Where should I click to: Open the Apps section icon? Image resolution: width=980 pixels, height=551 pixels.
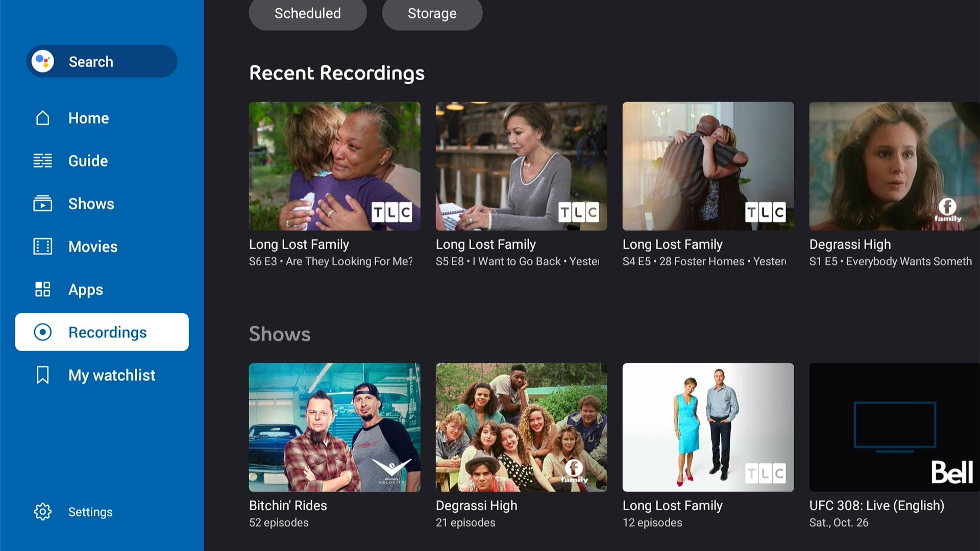[43, 289]
